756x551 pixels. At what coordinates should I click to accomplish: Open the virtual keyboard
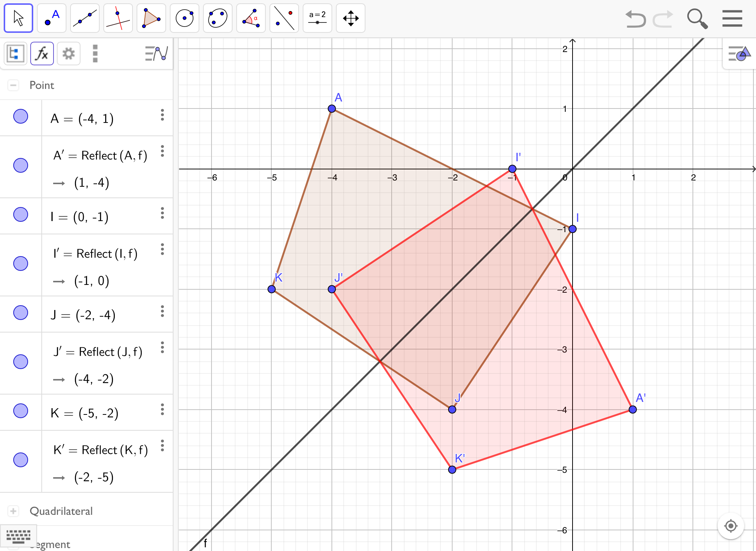18,536
